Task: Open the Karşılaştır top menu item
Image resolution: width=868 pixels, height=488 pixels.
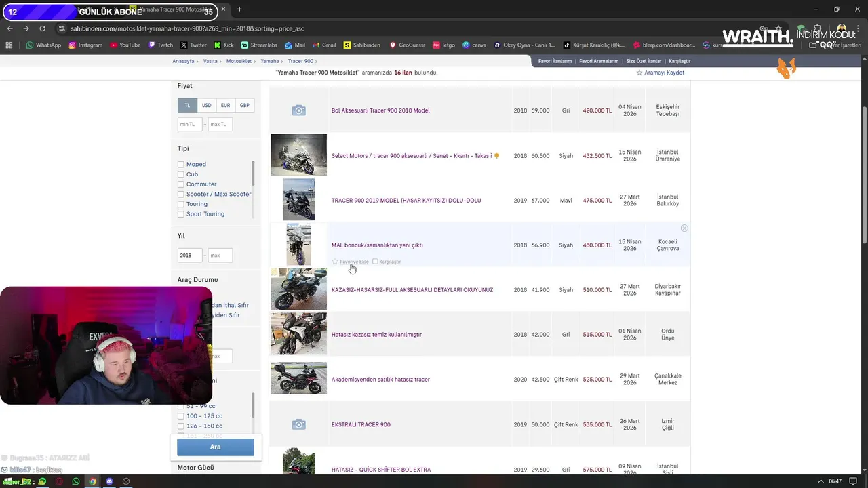Action: point(679,61)
